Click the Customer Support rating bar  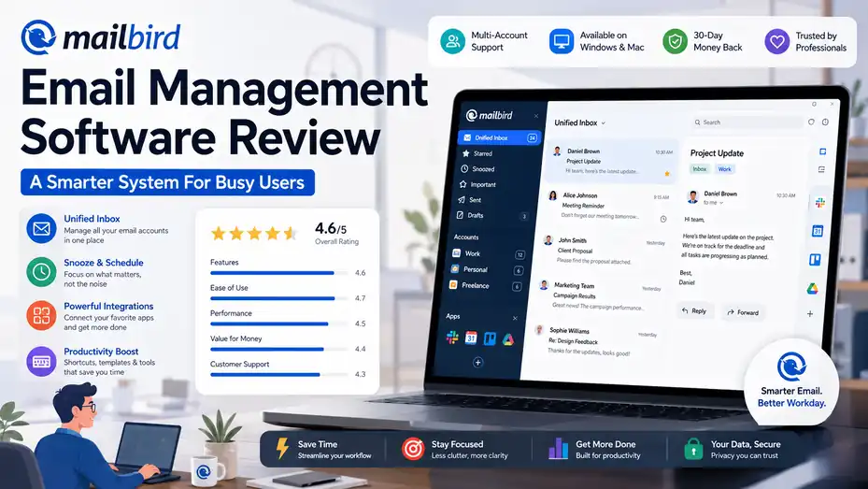[279, 375]
